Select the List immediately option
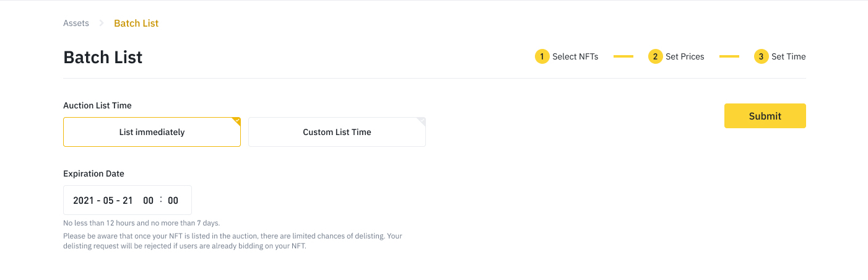Viewport: 868px width, 280px height. point(152,132)
